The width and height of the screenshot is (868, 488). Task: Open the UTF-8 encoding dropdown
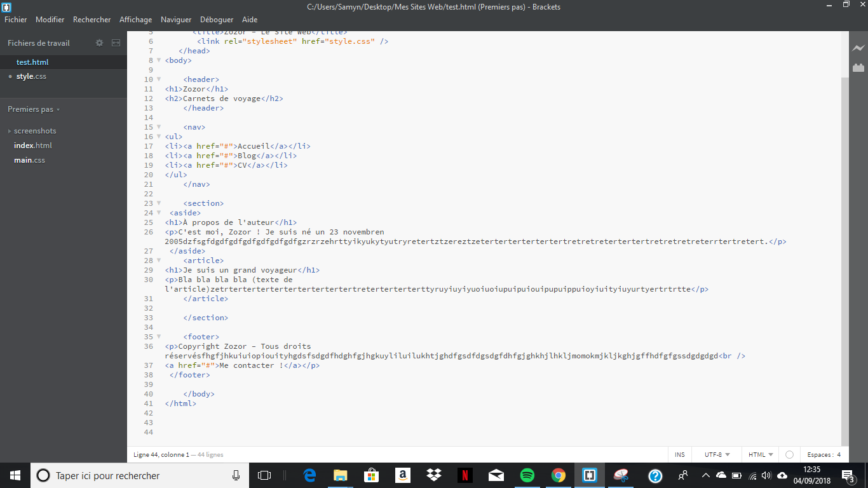(715, 454)
